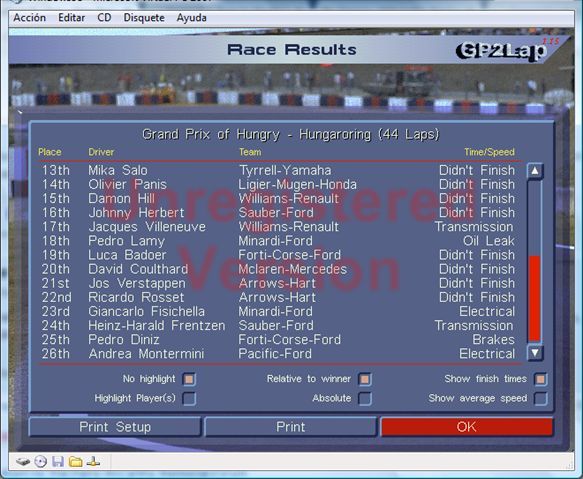Open the Ayuda menu
This screenshot has height=479, width=583.
click(x=191, y=17)
